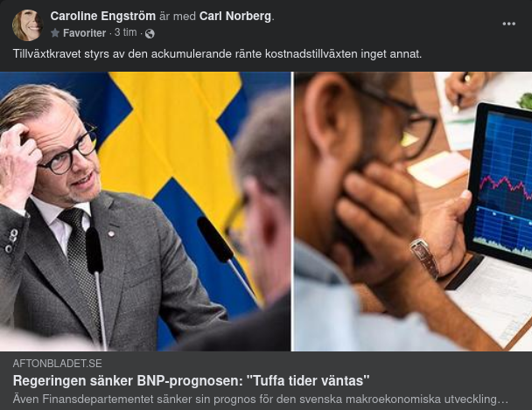Click the AFTONBLADET.SE source domain
This screenshot has width=532, height=410.
[x=58, y=364]
